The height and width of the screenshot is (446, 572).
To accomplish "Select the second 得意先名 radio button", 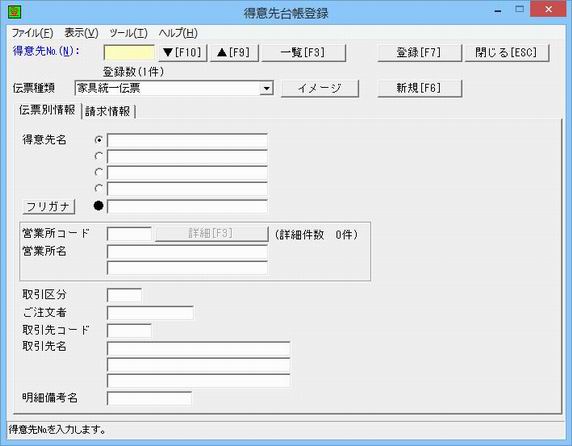I will pos(98,156).
